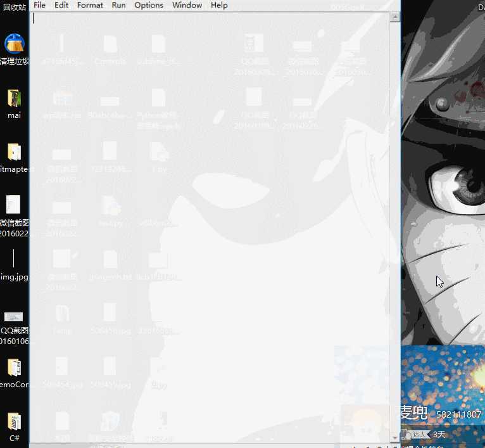Open the Format menu
Screen dimensions: 485x448
(x=90, y=5)
